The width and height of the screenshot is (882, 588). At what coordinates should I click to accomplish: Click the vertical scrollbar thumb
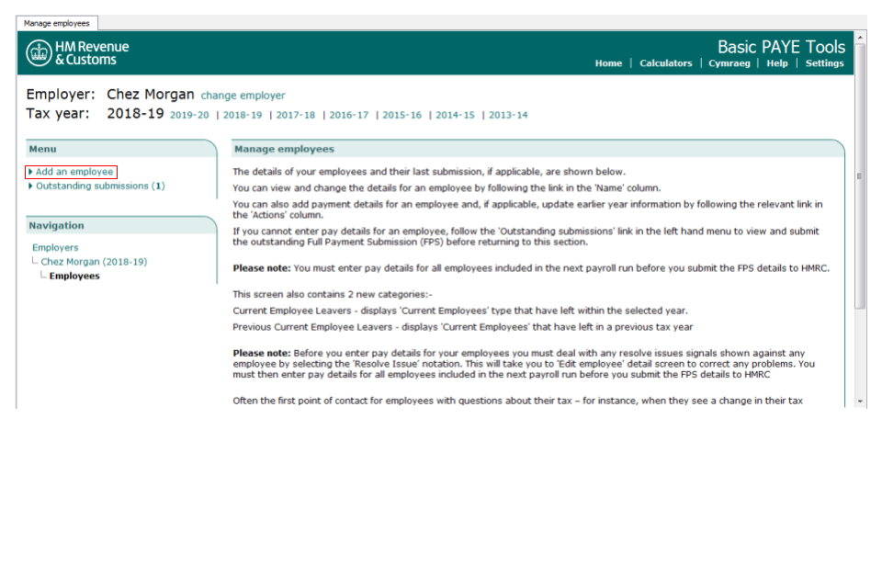click(860, 175)
